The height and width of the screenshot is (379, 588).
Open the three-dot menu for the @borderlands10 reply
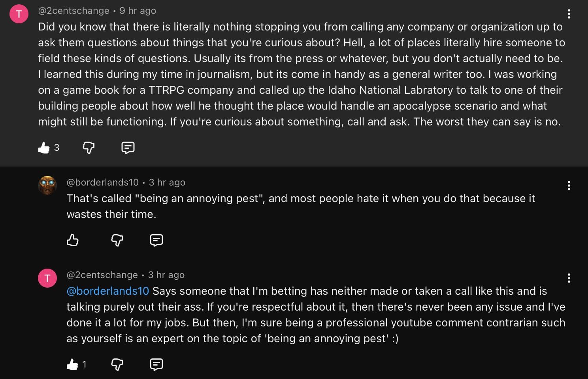coord(569,186)
